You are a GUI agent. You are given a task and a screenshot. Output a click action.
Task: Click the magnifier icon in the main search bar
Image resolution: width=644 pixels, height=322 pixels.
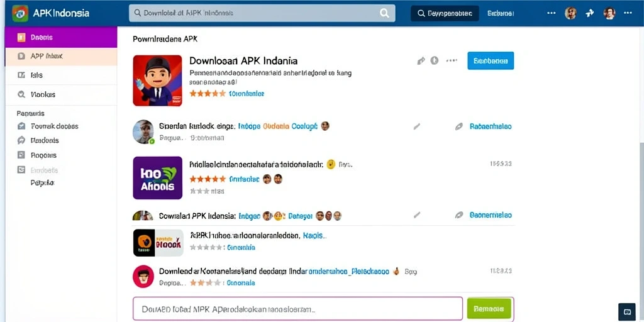(384, 13)
